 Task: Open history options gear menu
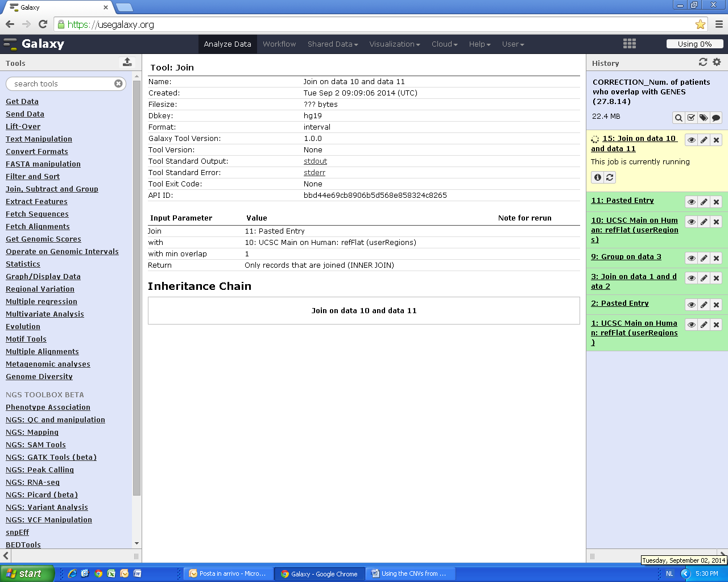[x=717, y=62]
